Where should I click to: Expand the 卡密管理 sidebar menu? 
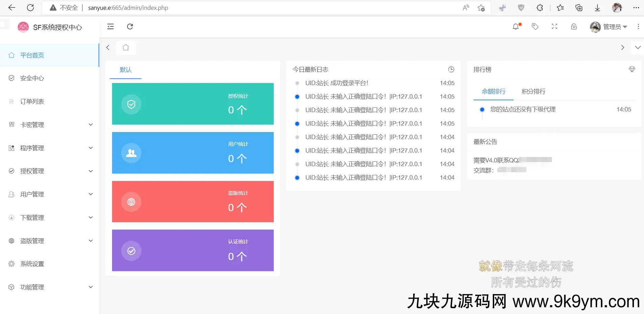pyautogui.click(x=32, y=124)
